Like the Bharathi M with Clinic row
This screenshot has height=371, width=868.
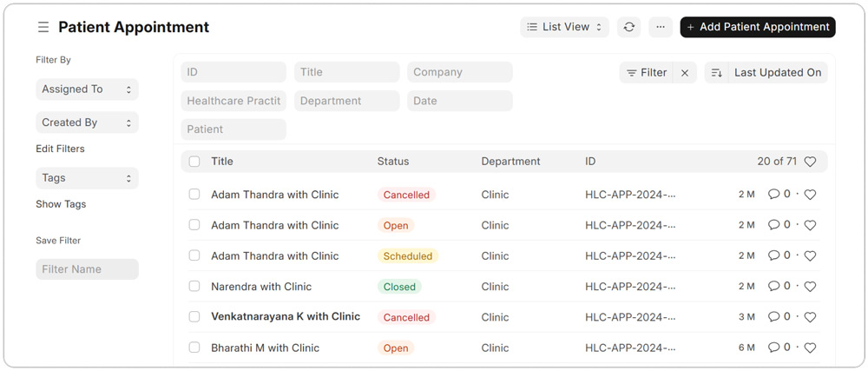(810, 348)
